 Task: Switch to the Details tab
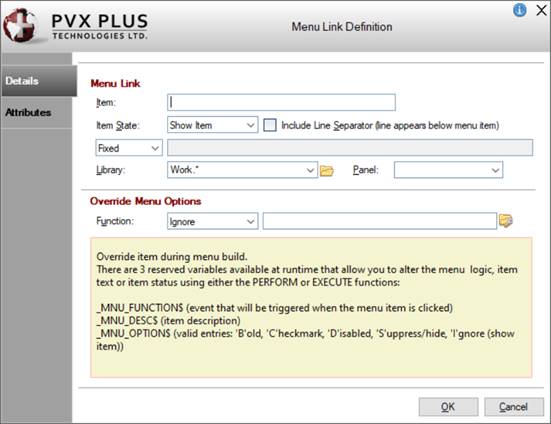point(39,81)
